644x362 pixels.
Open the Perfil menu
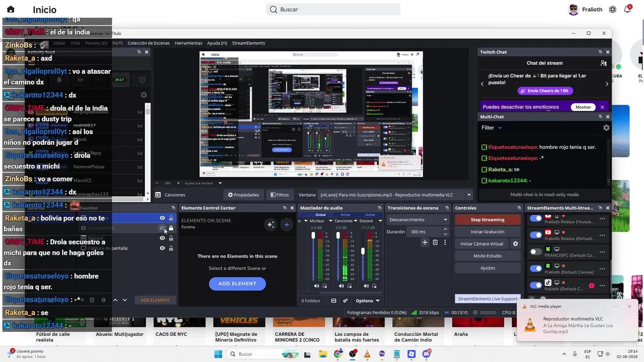[117, 43]
